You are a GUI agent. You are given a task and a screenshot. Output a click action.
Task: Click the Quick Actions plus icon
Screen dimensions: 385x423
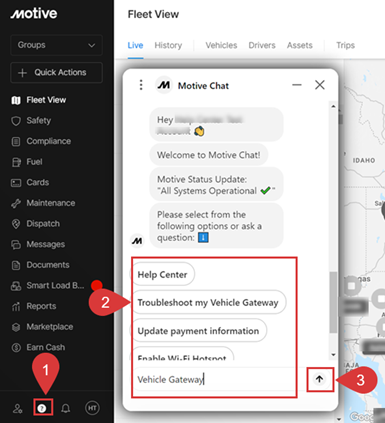click(x=22, y=73)
